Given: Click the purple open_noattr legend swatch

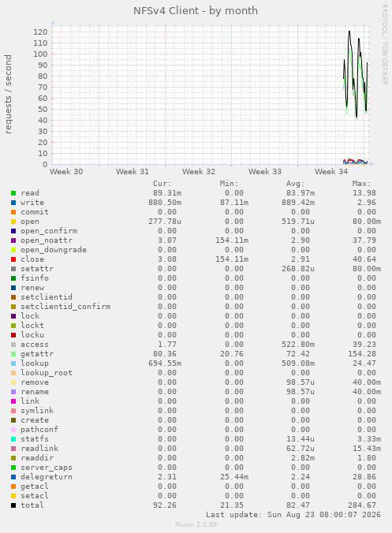Looking at the screenshot, I should (13, 240).
